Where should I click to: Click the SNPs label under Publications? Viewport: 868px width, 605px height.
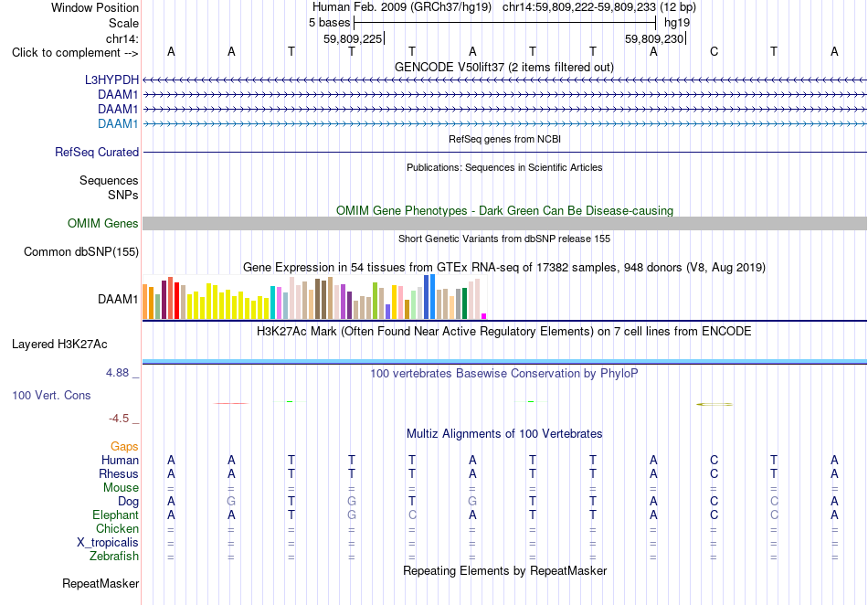point(123,195)
